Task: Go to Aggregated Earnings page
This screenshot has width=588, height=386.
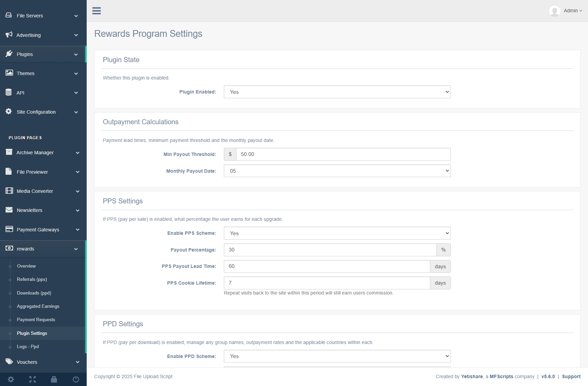Action: pos(38,306)
